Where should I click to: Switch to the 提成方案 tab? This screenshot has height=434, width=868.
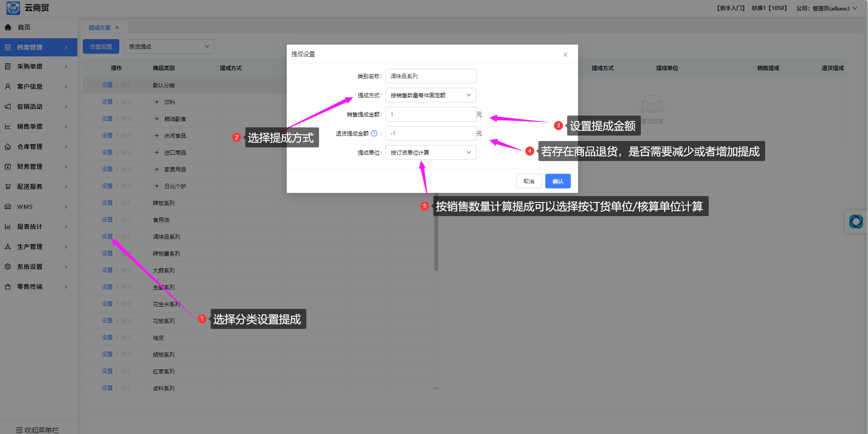[100, 28]
